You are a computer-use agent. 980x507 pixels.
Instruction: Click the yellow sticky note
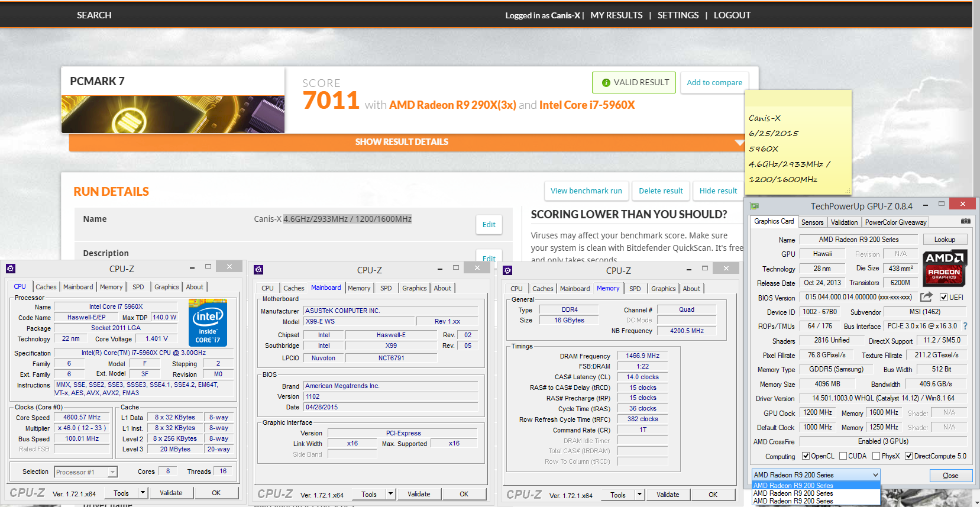click(x=798, y=143)
